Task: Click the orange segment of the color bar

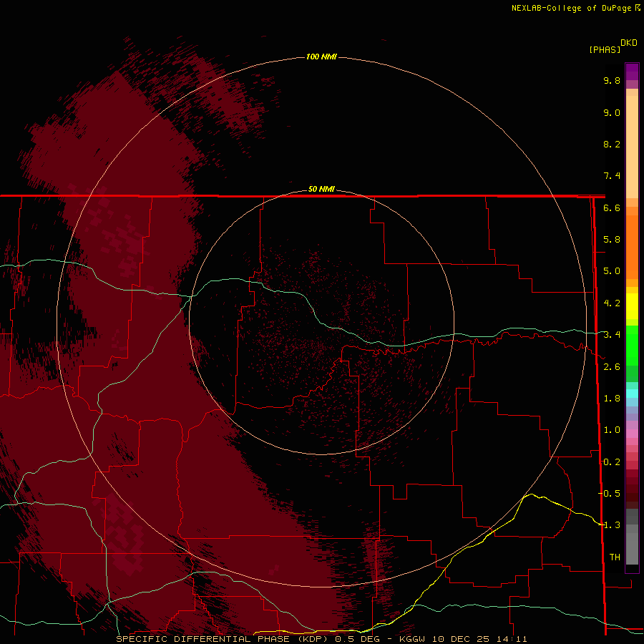Action: click(632, 246)
